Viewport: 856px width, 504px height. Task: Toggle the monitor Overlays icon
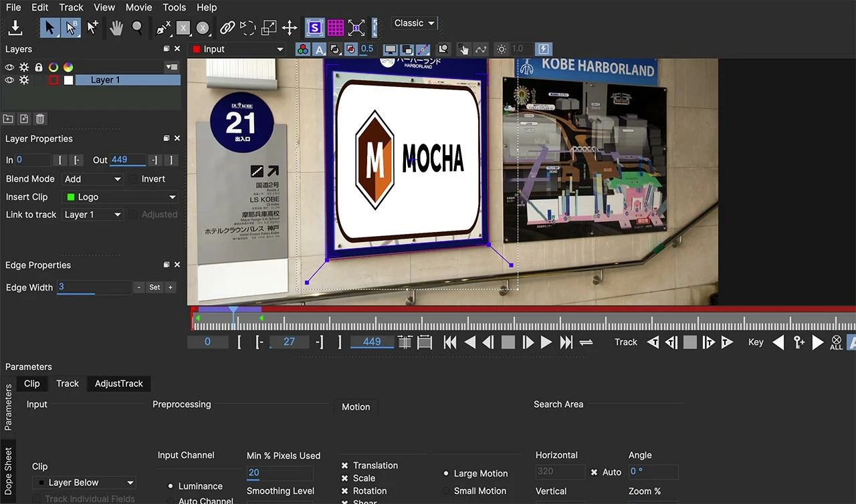pos(391,49)
